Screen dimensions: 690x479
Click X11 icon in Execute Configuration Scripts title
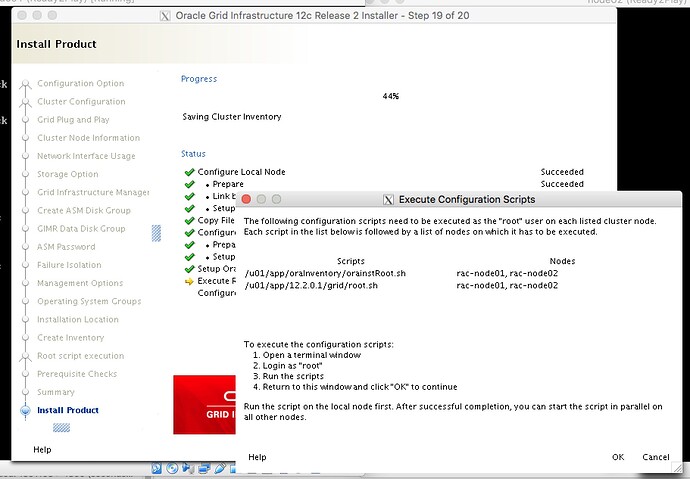pos(388,200)
